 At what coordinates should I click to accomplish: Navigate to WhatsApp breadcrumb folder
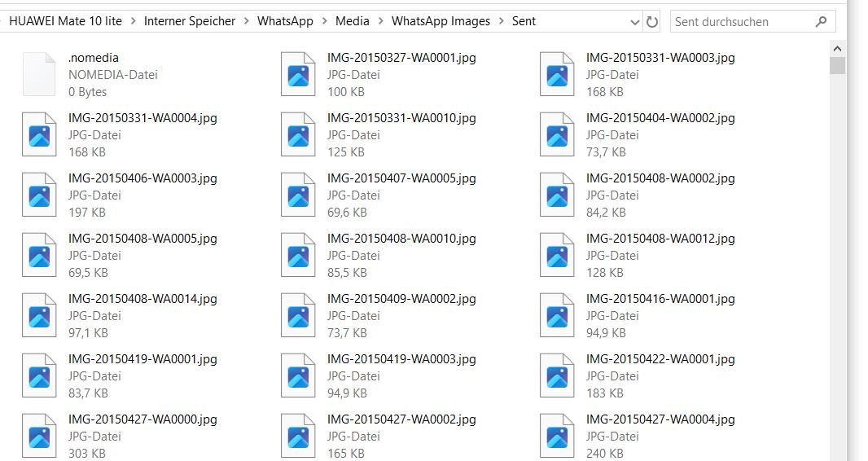(x=285, y=21)
